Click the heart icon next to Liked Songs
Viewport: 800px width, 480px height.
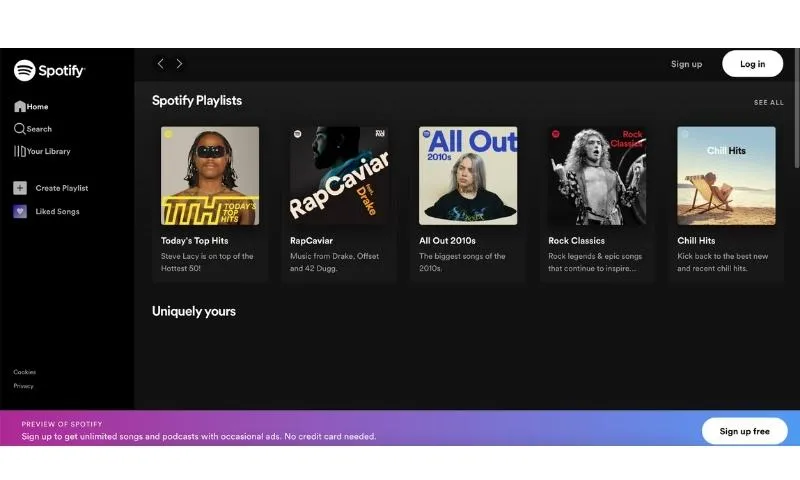coord(20,211)
